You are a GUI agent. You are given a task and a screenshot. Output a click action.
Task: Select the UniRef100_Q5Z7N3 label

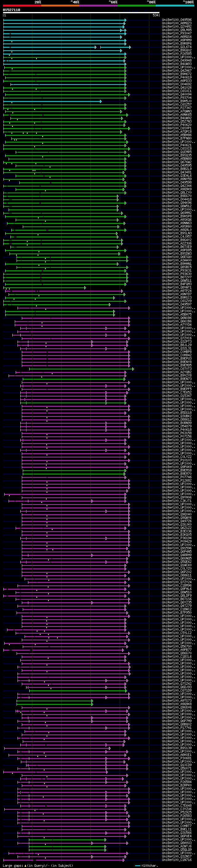tap(177, 122)
